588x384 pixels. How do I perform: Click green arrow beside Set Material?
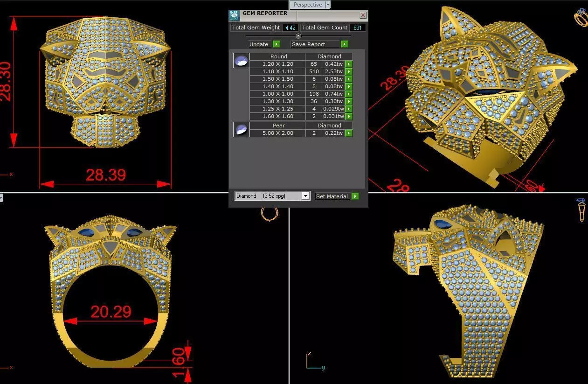355,196
